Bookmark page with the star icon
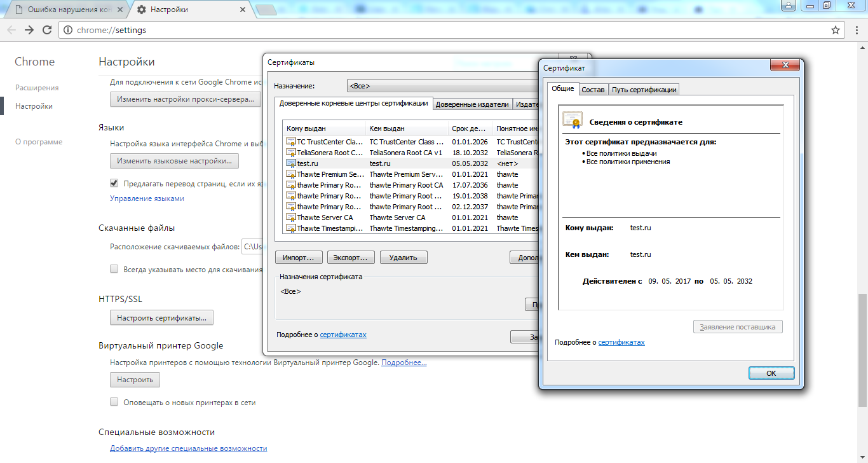The width and height of the screenshot is (868, 463). [x=836, y=30]
